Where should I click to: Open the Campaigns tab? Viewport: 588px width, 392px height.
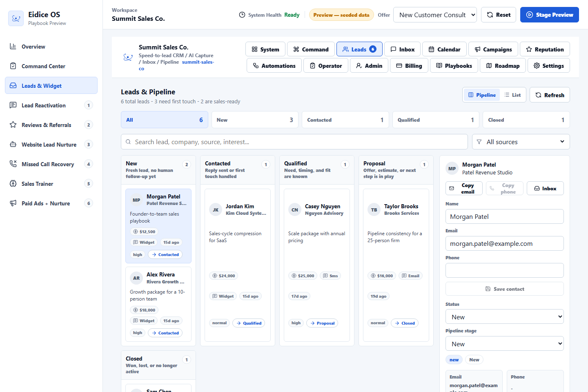click(493, 49)
